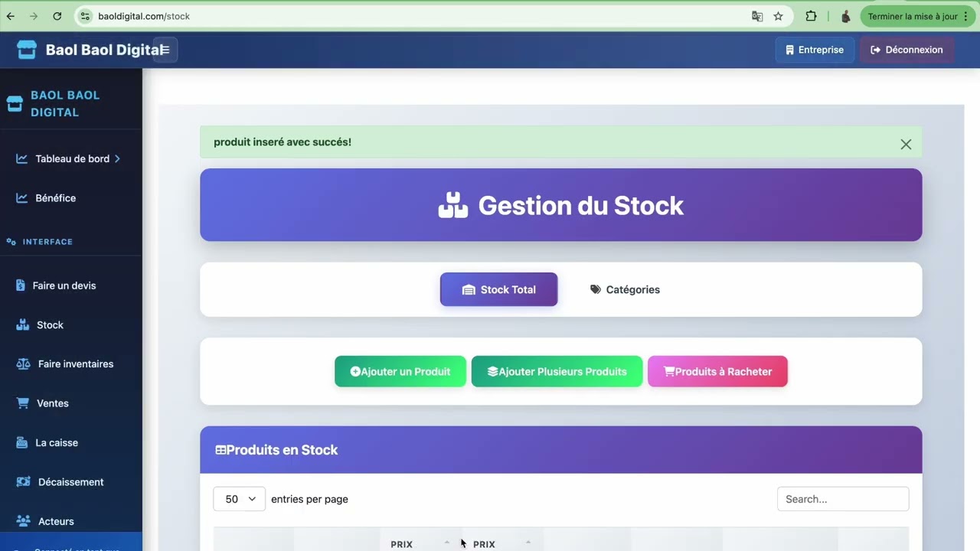
Task: Open the browser profile avatar
Action: (x=846, y=16)
